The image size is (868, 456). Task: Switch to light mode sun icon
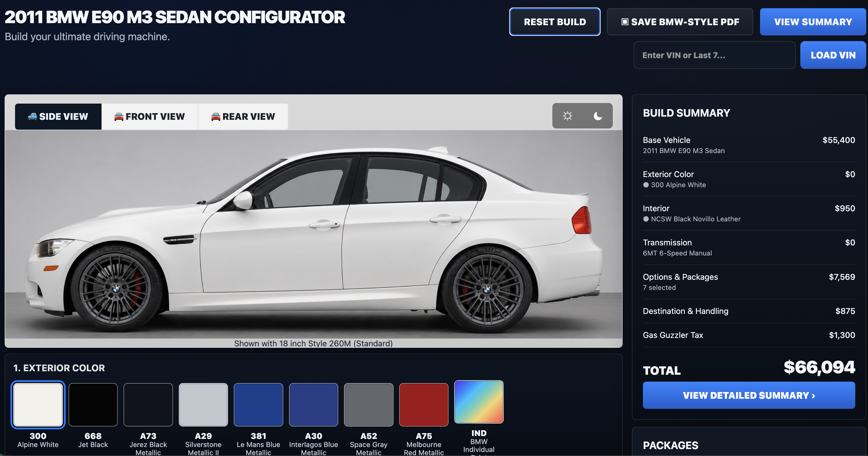pyautogui.click(x=567, y=116)
